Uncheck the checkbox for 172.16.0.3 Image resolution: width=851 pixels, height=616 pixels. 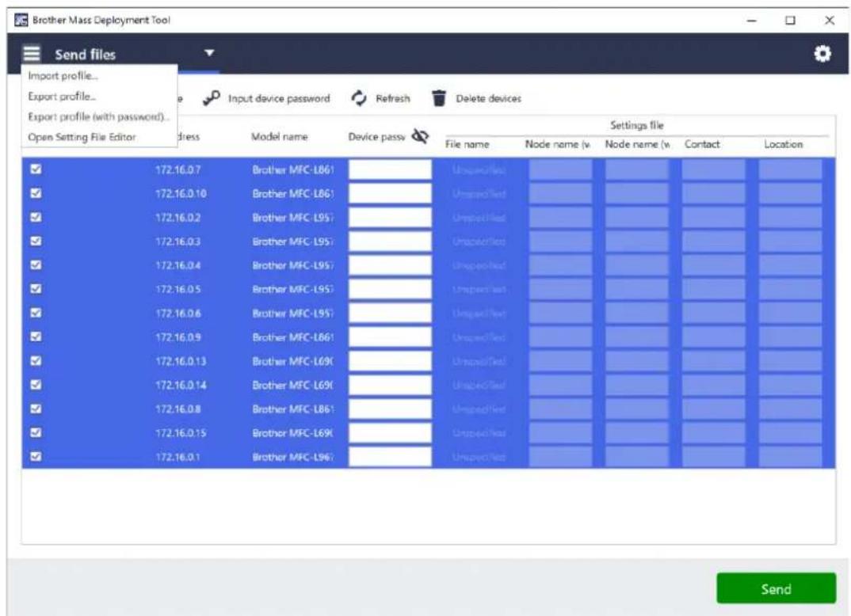pos(36,241)
